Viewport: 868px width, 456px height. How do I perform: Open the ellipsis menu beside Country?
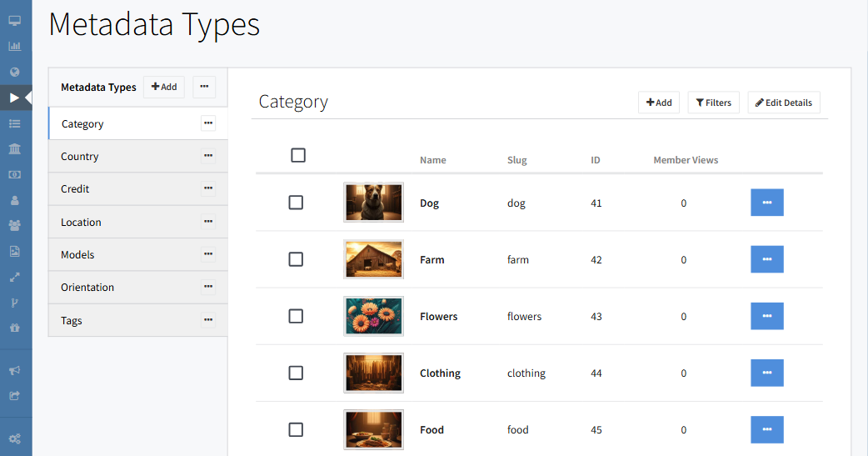[208, 156]
